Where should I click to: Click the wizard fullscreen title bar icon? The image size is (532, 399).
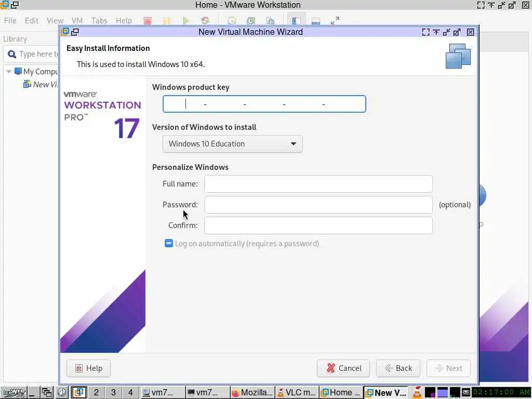426,32
